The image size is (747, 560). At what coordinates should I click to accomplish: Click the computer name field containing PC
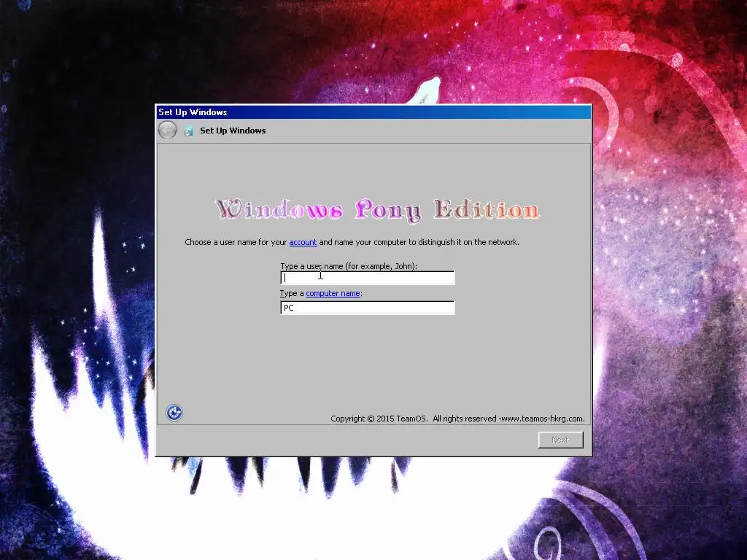tap(368, 308)
